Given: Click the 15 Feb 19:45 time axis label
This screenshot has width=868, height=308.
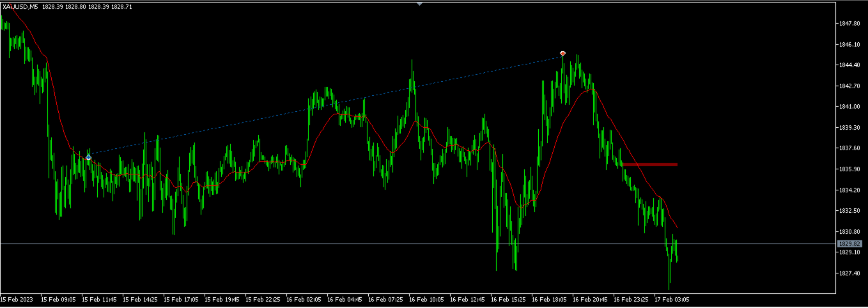Looking at the screenshot, I should pyautogui.click(x=222, y=299).
